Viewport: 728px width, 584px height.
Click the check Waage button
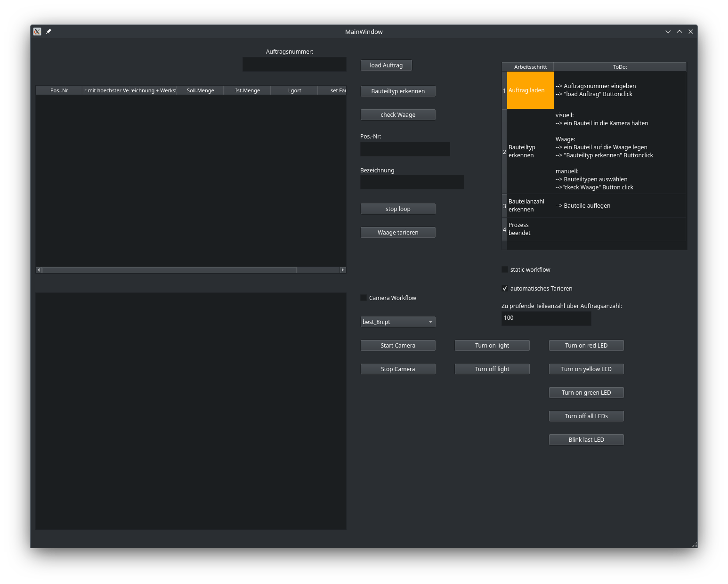coord(398,115)
